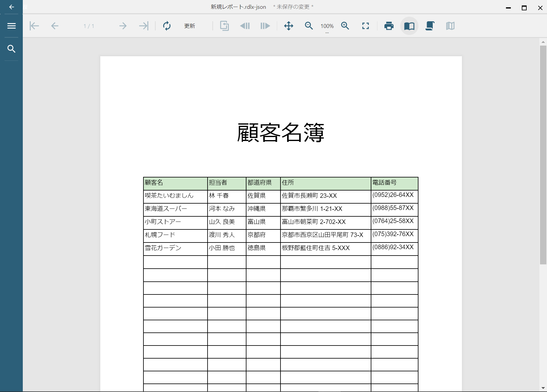Return to parent report icon
Viewport: 547px width, 392px height.
pyautogui.click(x=224, y=26)
